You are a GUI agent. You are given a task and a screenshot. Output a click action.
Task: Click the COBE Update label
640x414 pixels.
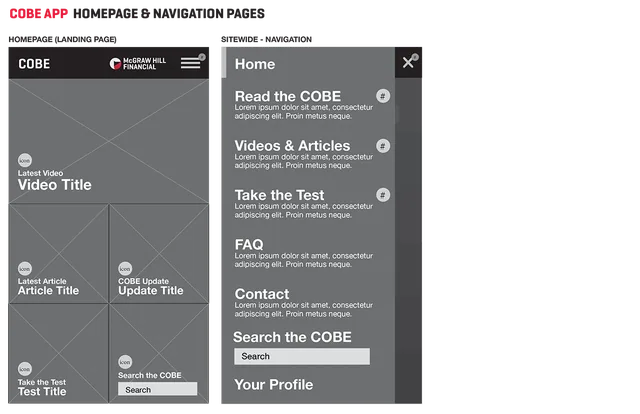143,281
